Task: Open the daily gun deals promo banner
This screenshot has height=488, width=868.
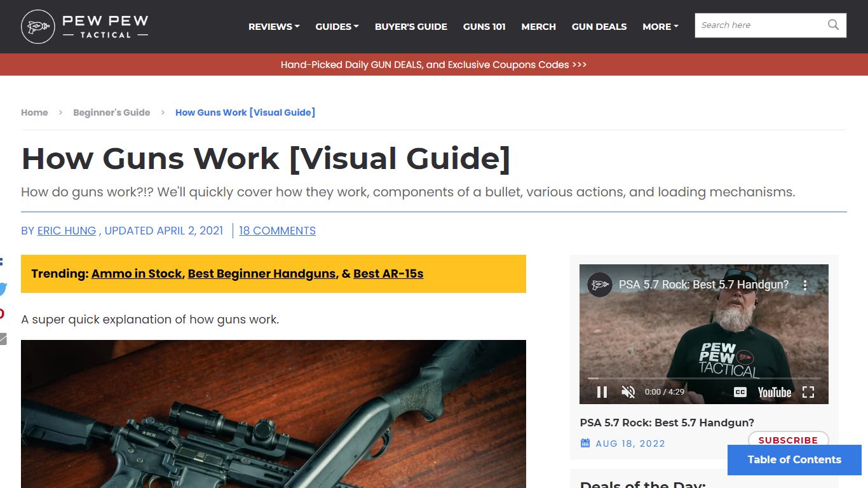Action: pos(434,65)
